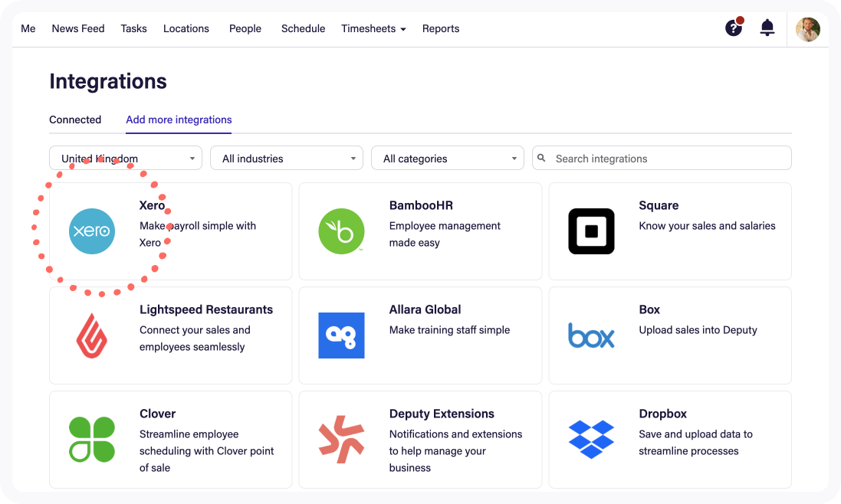This screenshot has height=504, width=841.
Task: Open the Tasks navigation item
Action: coord(133,28)
